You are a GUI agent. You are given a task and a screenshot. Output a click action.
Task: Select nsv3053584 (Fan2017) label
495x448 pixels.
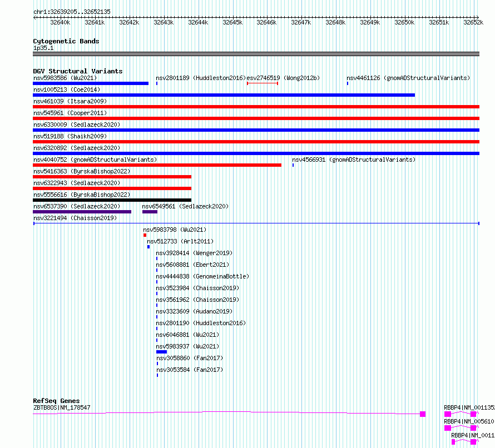click(x=190, y=370)
